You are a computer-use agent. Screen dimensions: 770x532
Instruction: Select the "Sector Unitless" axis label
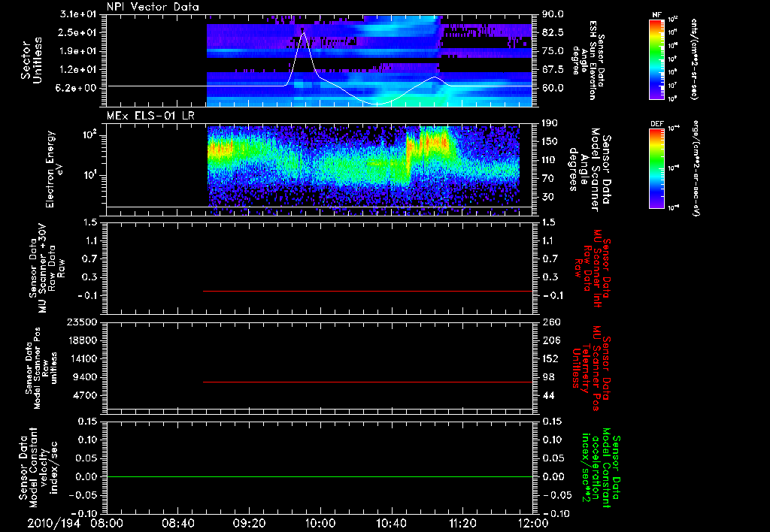point(32,60)
